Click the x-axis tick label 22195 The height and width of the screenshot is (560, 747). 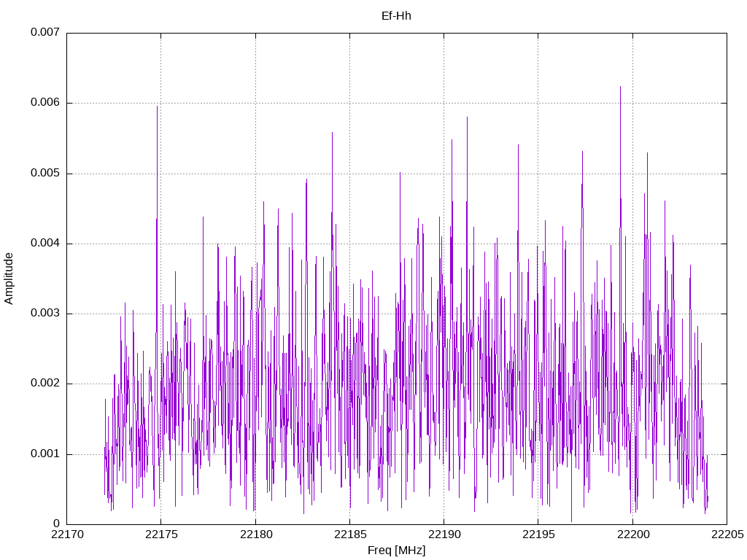click(x=539, y=534)
